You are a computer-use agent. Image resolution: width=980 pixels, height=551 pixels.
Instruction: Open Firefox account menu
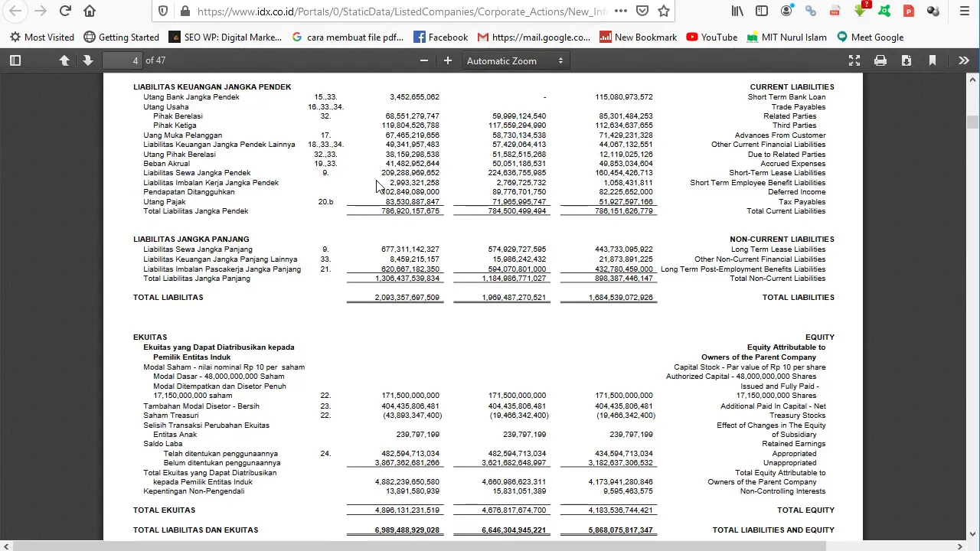[786, 11]
